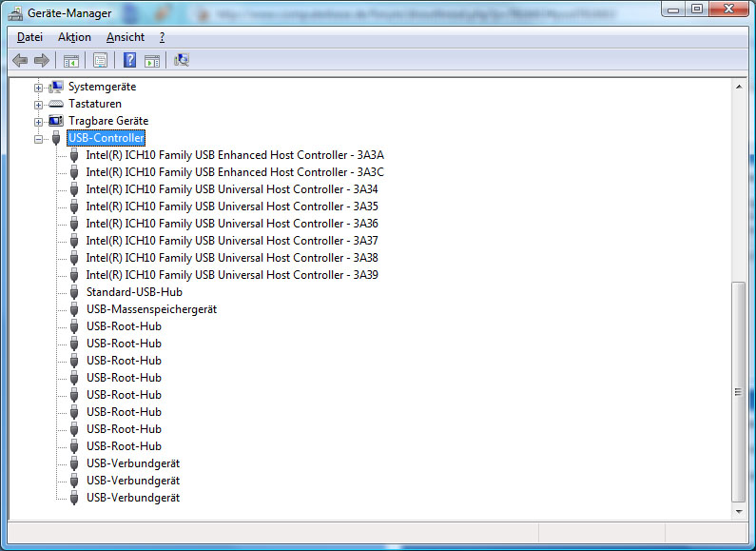
Task: Click the icon beside Universal Host Controller 3A34
Action: (x=74, y=189)
